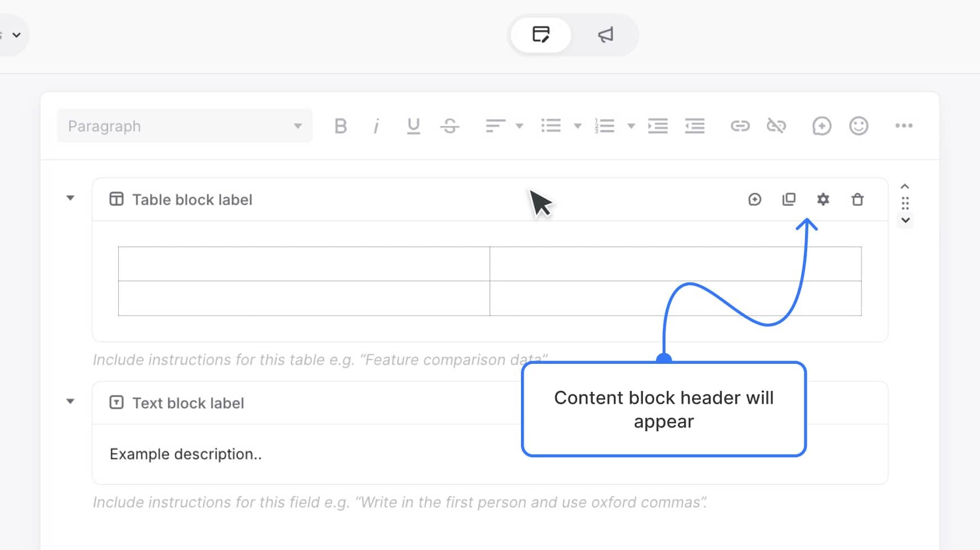Collapse the Table block with triangle
This screenshot has height=550, width=980.
tap(70, 198)
